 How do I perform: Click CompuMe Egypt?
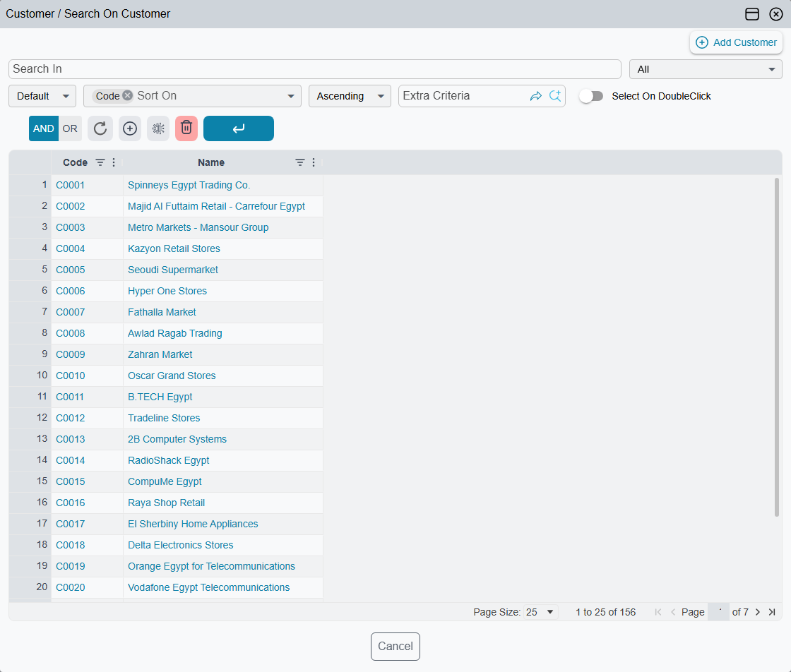[165, 481]
